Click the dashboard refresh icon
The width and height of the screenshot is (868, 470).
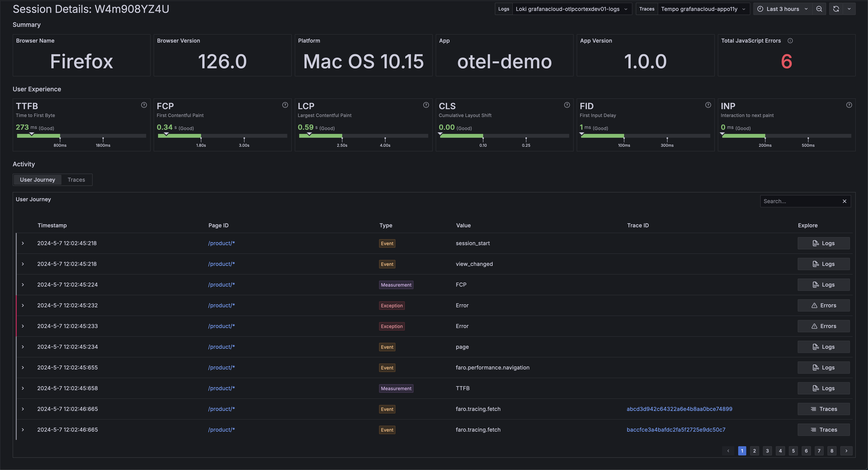pos(836,9)
